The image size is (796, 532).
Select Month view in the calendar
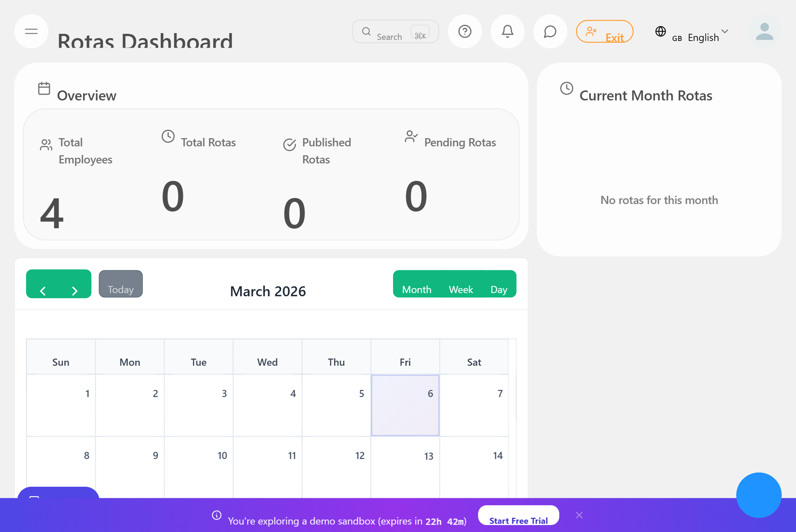tap(417, 289)
